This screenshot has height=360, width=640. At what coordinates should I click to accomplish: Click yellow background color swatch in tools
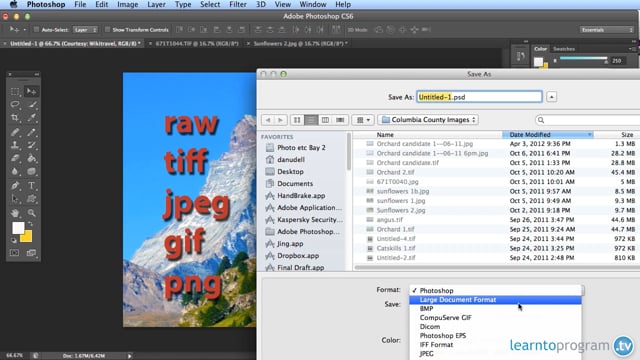coord(27,237)
